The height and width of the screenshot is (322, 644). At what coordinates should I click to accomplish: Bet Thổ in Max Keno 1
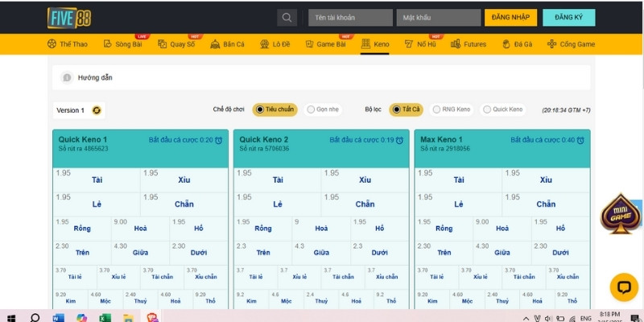tap(572, 299)
